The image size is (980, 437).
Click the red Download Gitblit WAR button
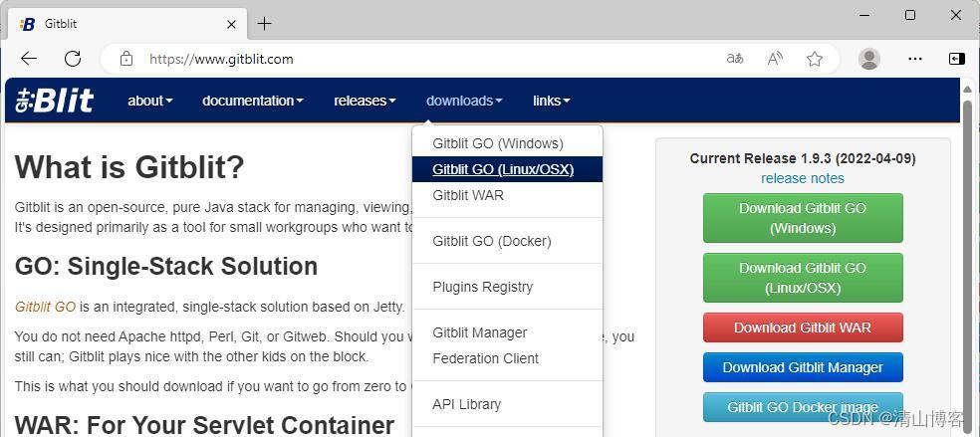coord(803,328)
